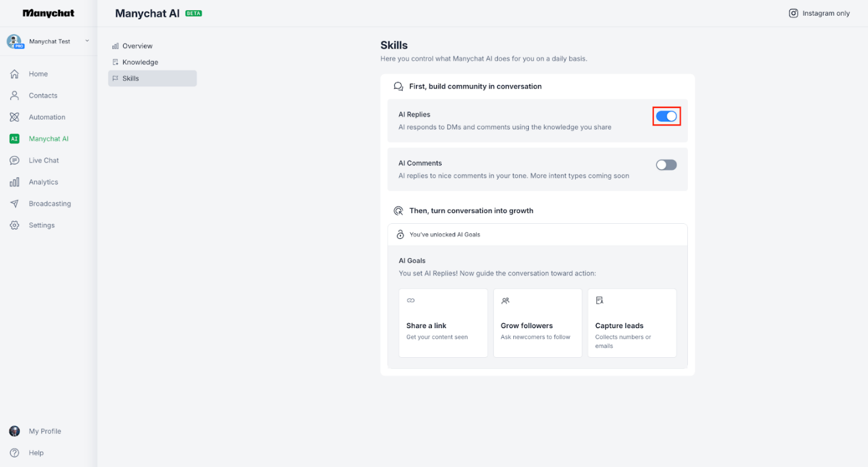Select Automation in the sidebar

coord(47,116)
